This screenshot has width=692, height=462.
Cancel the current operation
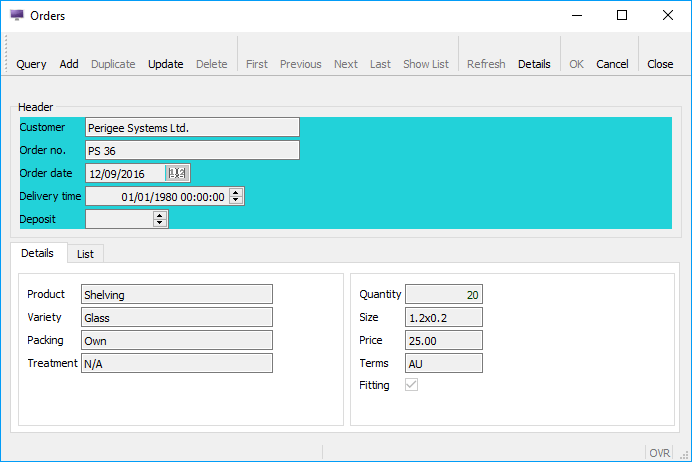612,64
